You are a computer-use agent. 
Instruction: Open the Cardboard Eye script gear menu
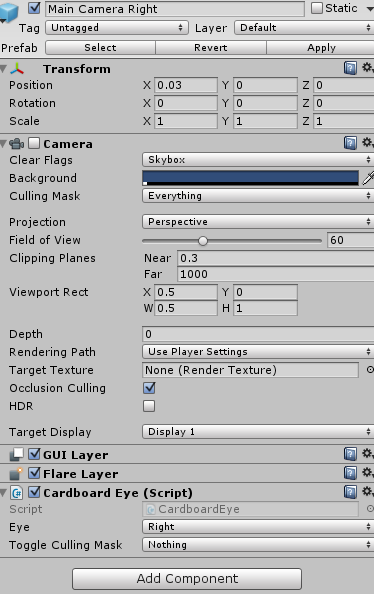[x=367, y=492]
